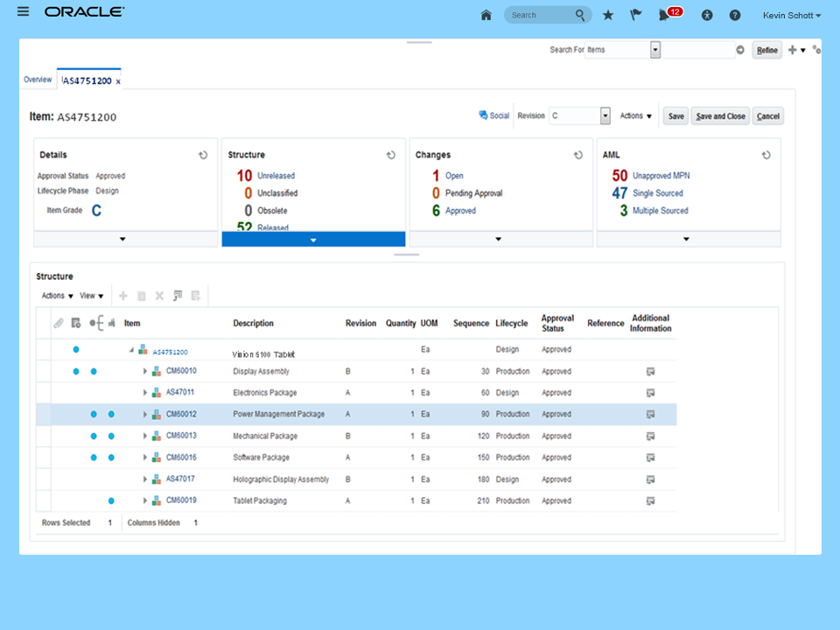
Task: Refresh the Structure tile
Action: (391, 155)
